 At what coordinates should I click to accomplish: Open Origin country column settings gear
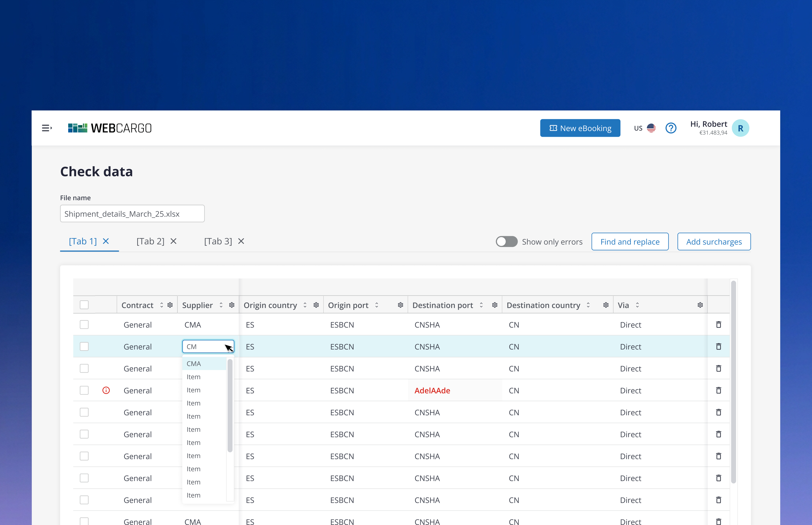pos(316,305)
